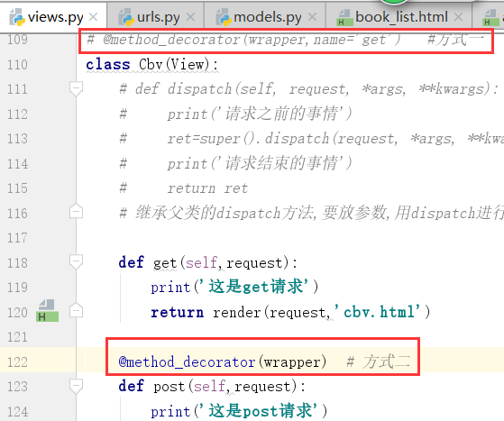Switch to the models.py tab
Viewport: 504px width, 421px height.
coord(265,16)
